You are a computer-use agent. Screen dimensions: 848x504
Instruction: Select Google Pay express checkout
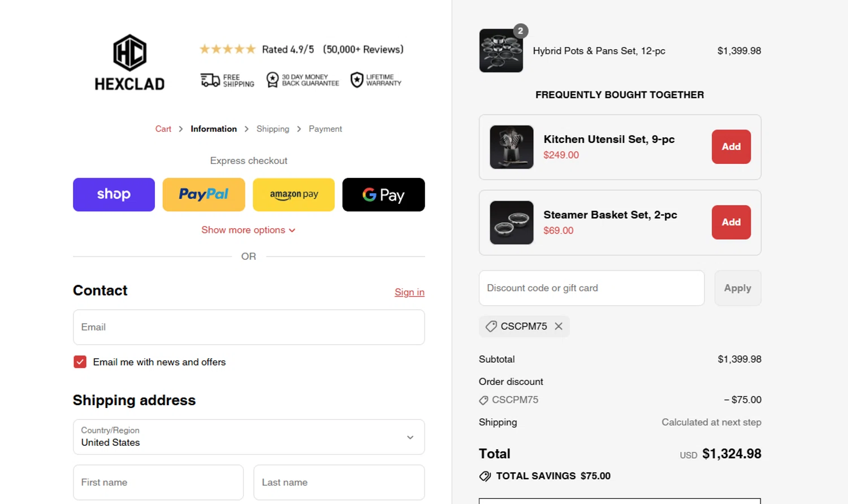pyautogui.click(x=383, y=195)
